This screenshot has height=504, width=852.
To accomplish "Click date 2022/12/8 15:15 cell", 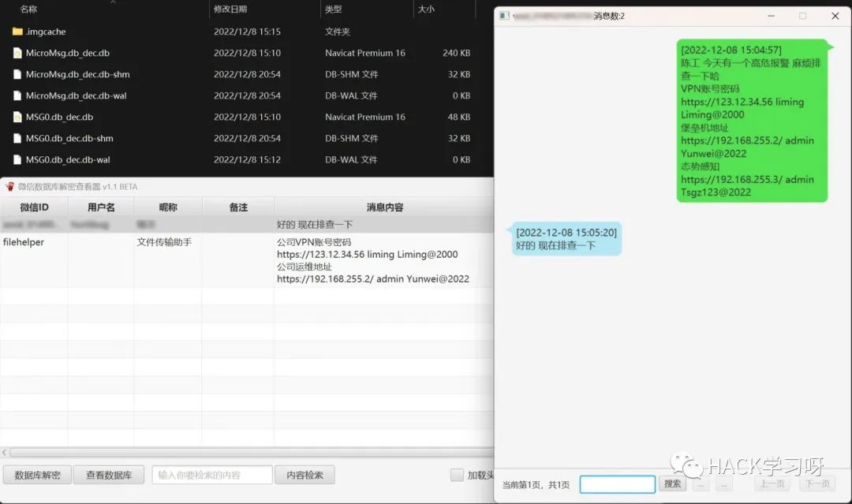I will tap(247, 32).
